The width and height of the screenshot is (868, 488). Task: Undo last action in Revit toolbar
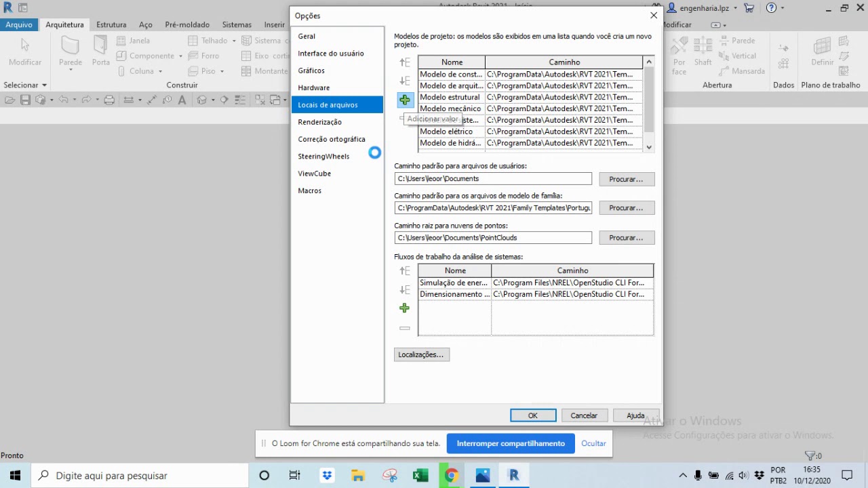tap(63, 100)
